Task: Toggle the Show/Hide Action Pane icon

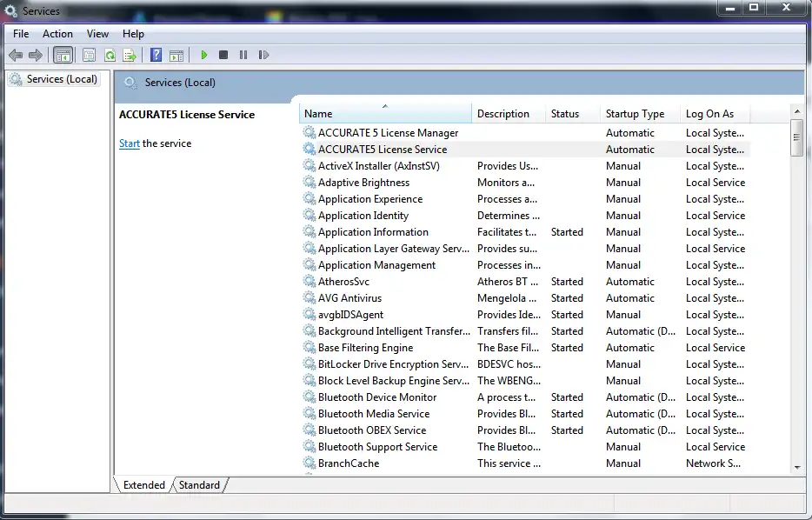Action: [176, 55]
